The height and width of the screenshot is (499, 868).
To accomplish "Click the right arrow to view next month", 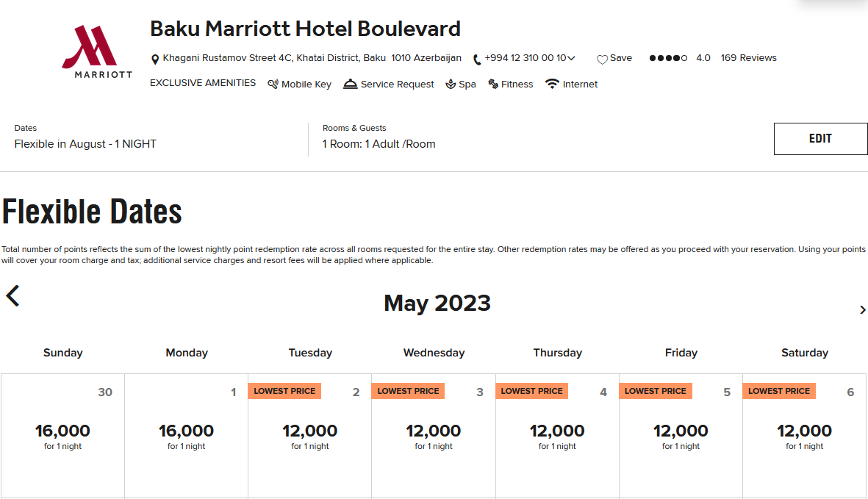I will coord(862,309).
